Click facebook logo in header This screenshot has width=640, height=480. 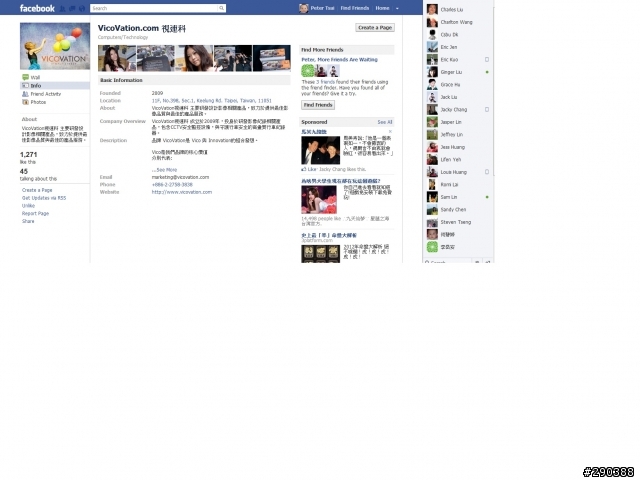pos(37,8)
